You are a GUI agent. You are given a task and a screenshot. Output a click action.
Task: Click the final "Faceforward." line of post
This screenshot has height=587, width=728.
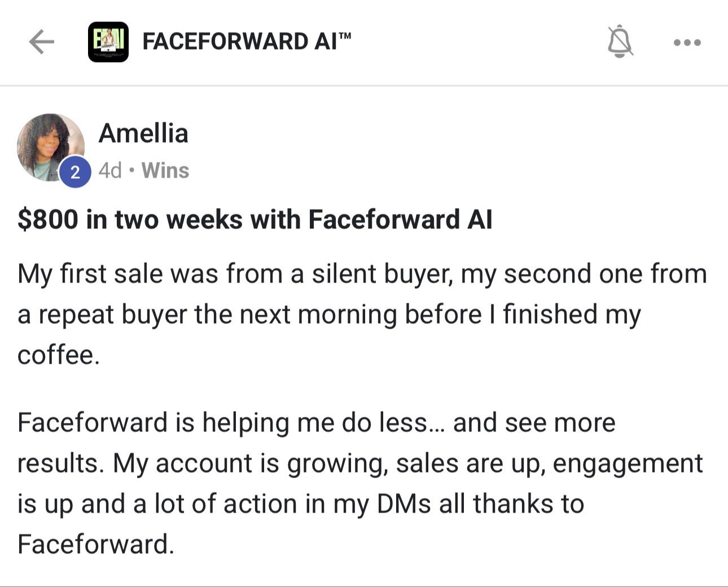click(x=96, y=545)
